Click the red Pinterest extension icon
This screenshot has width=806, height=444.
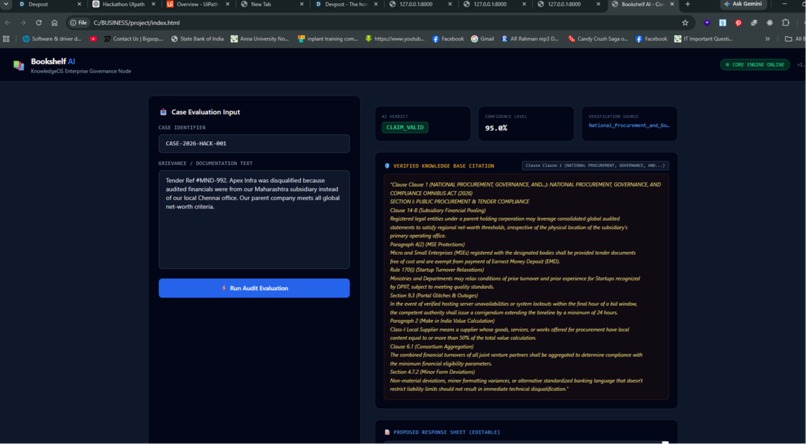point(739,23)
